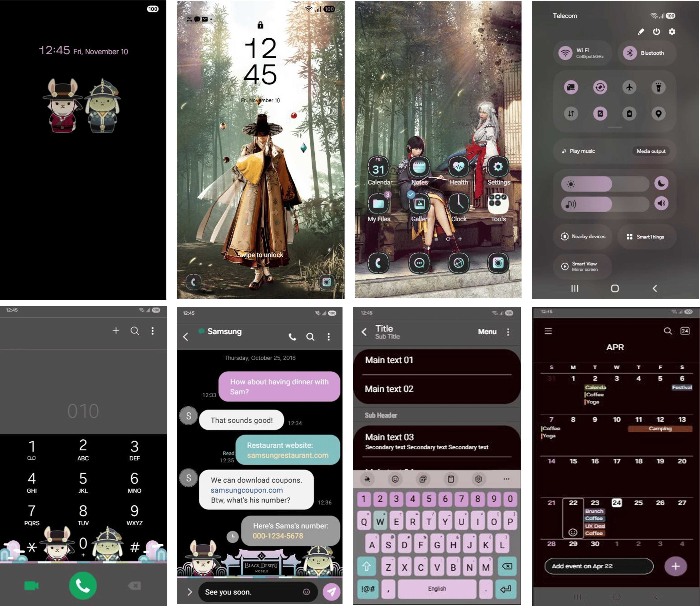The width and height of the screenshot is (700, 606).
Task: Tap SmartThings button
Action: coord(647,237)
